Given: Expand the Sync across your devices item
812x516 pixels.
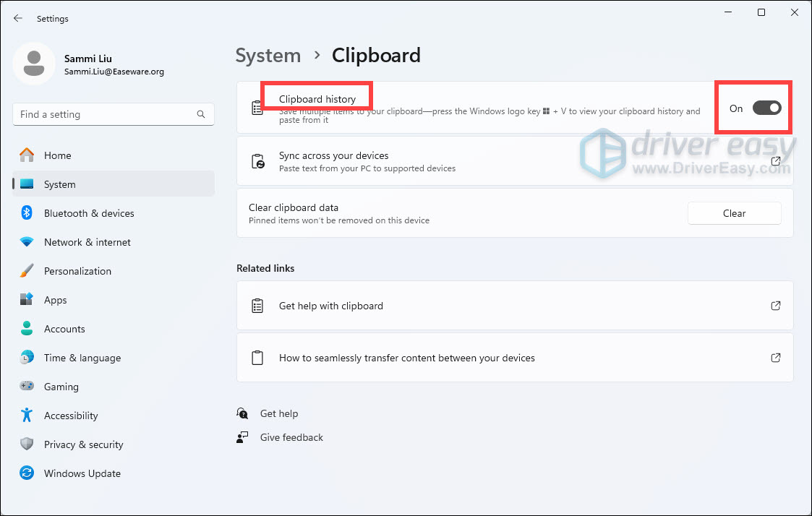Looking at the screenshot, I should point(775,160).
